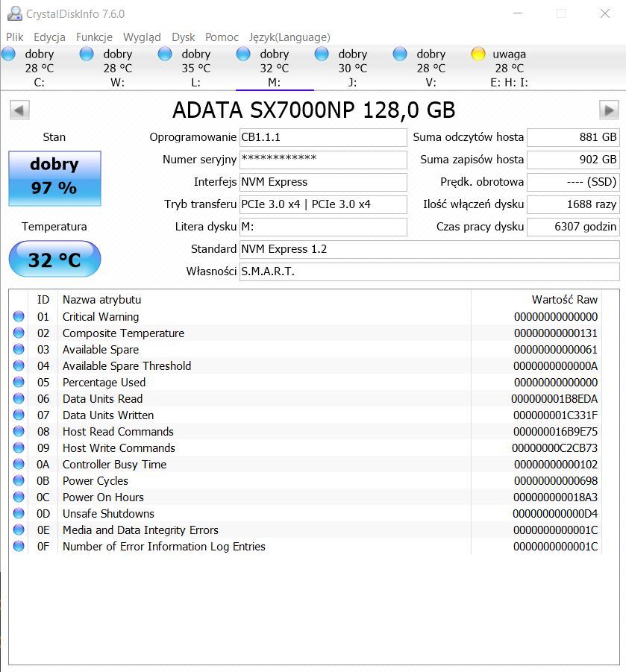Click the Standard field NVM Express 1.2
This screenshot has width=626, height=672.
pyautogui.click(x=430, y=249)
